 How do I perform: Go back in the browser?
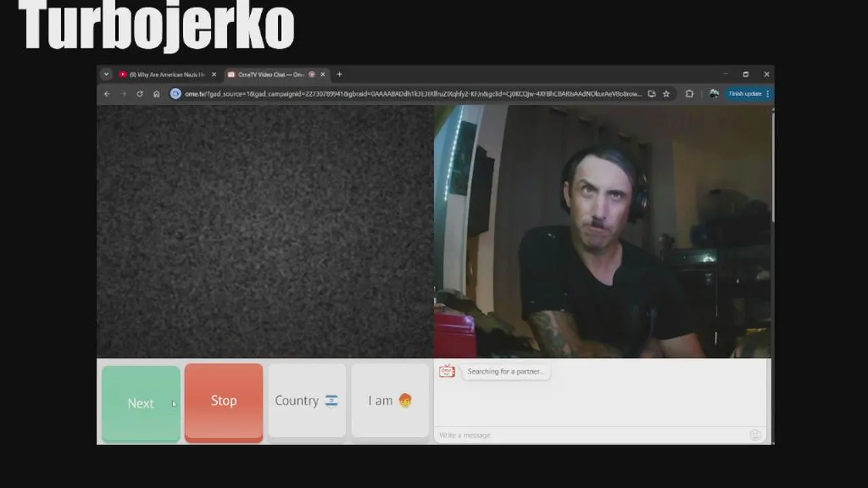[107, 94]
